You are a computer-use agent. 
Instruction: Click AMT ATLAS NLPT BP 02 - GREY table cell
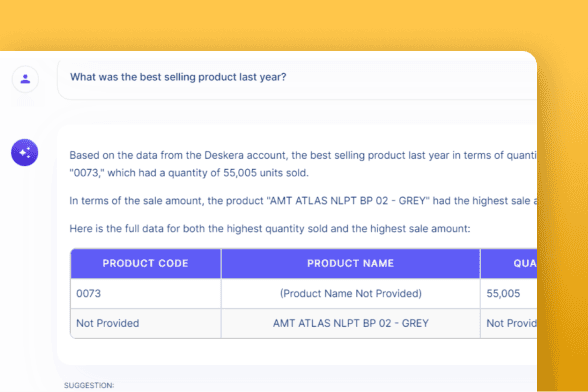click(x=351, y=323)
